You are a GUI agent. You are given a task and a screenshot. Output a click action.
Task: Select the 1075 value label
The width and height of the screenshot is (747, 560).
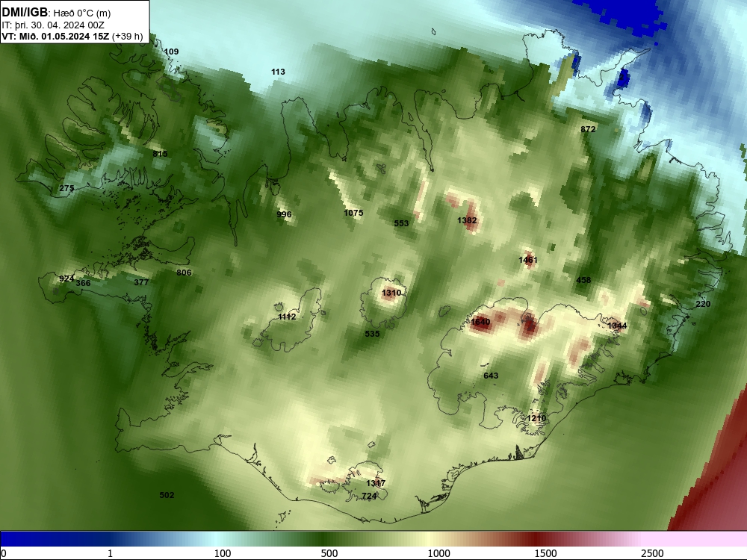point(353,213)
